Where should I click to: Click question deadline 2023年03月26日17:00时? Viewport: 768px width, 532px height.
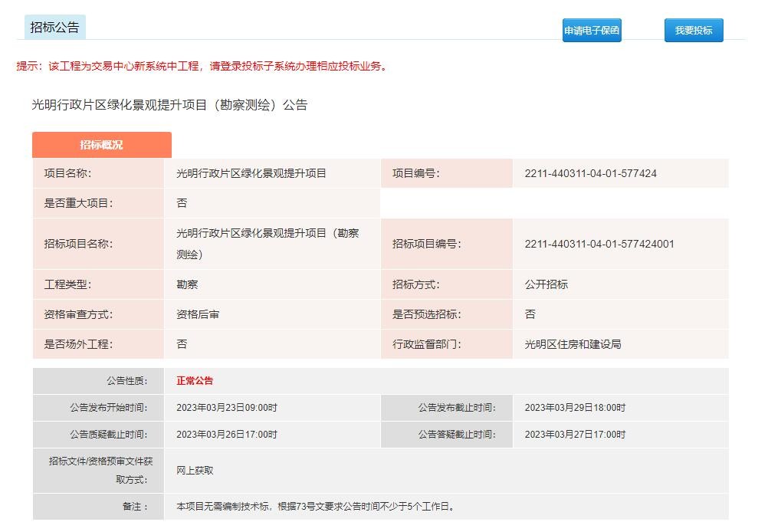pos(227,435)
